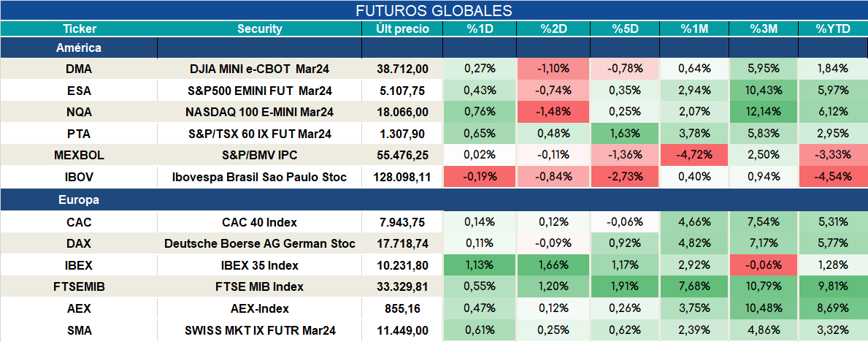The width and height of the screenshot is (868, 342).
Task: Select the NASDAQ 100 E-MINI Mar24 cell
Action: 260,112
